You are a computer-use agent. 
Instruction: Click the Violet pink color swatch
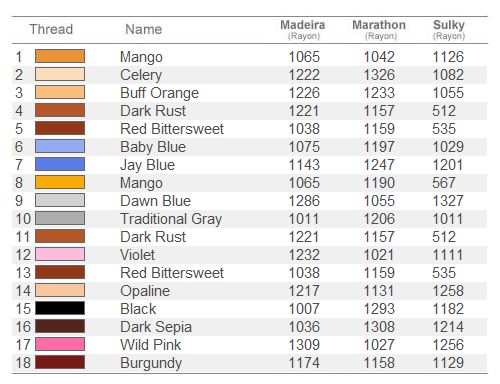pos(60,254)
